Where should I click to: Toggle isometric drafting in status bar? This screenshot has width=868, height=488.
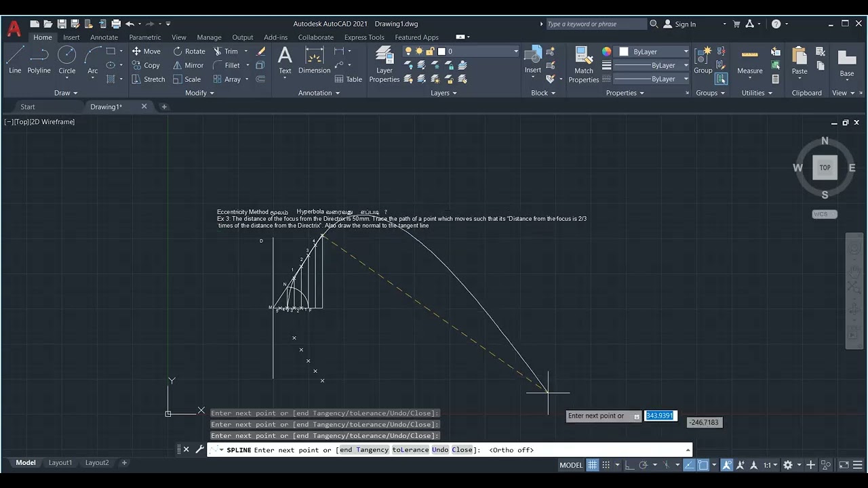tap(667, 465)
